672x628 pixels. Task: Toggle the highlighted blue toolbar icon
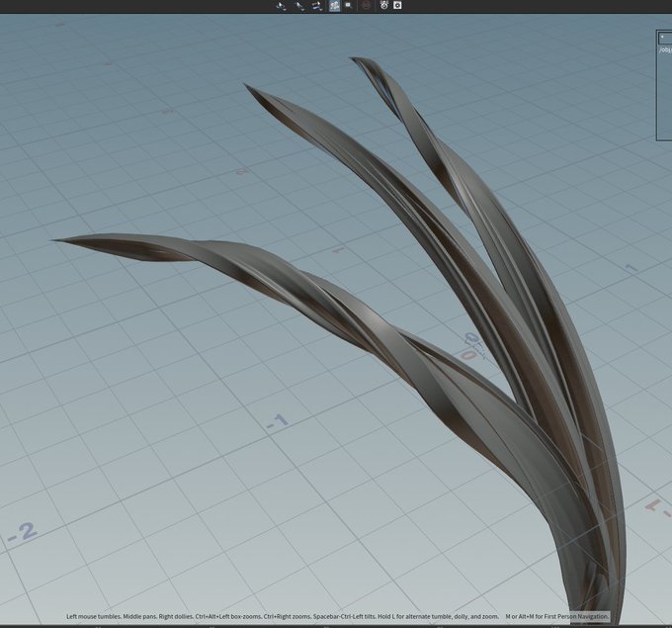pyautogui.click(x=334, y=6)
